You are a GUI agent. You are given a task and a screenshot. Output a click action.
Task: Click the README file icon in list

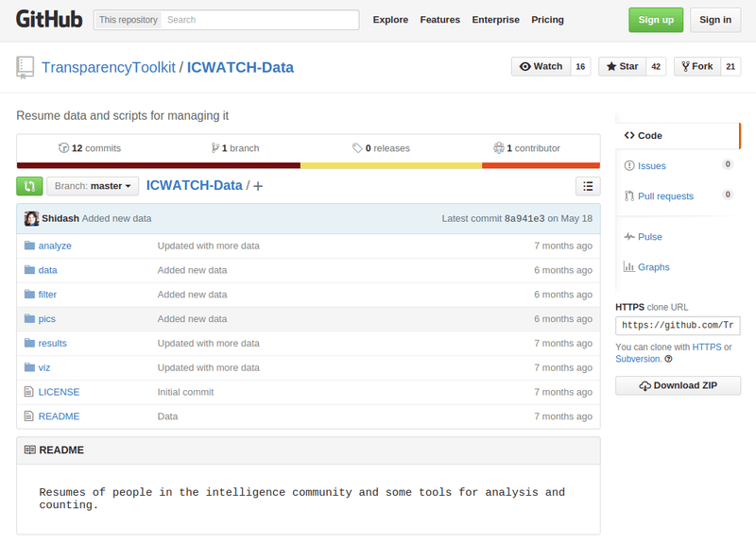click(x=29, y=416)
